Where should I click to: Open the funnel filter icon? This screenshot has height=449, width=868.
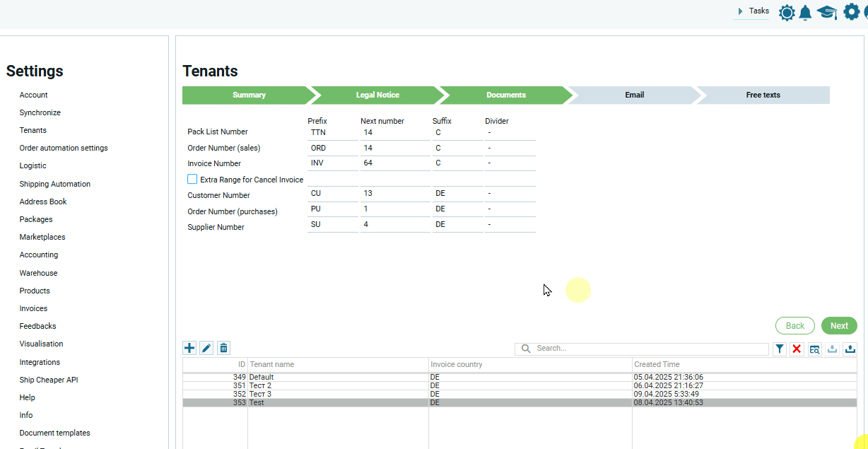point(779,349)
